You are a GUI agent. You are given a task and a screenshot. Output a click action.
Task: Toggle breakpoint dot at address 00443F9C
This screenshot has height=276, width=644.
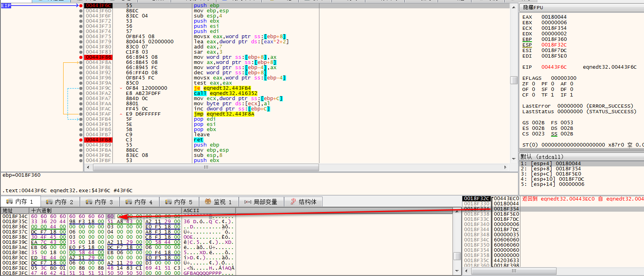81,88
